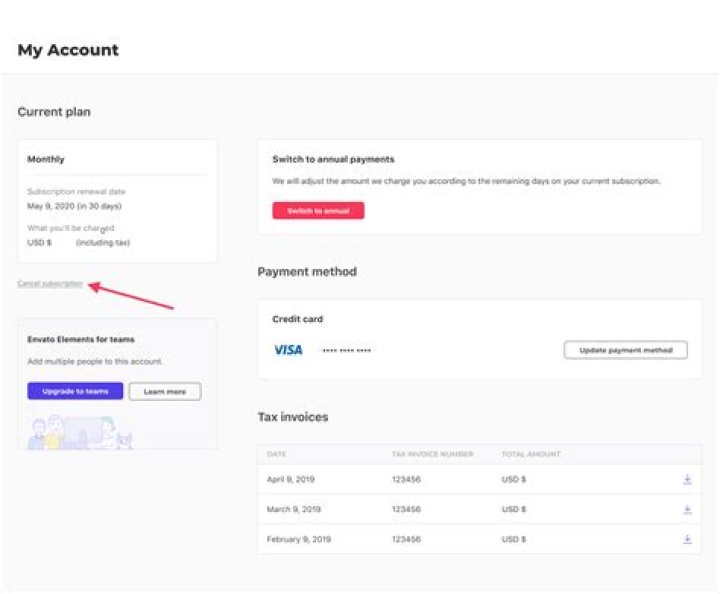Viewport: 720px width, 594px height.
Task: Click Update payment method button
Action: (x=625, y=350)
